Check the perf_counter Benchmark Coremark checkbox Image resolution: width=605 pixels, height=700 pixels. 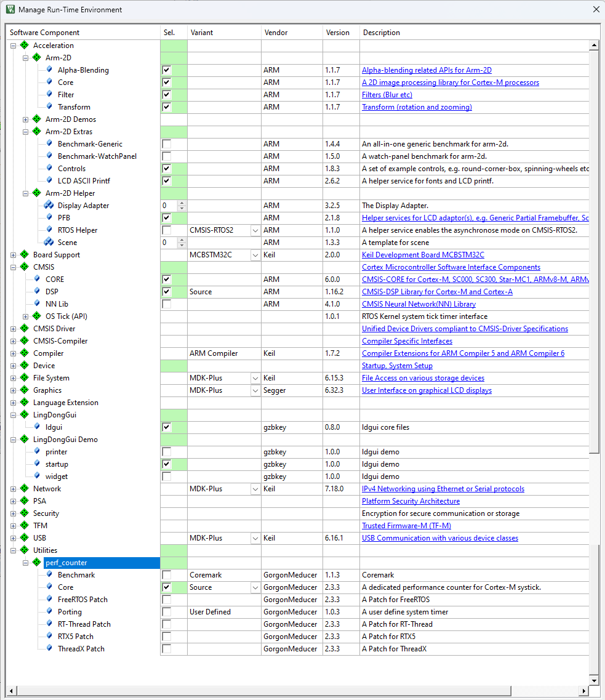coord(166,575)
